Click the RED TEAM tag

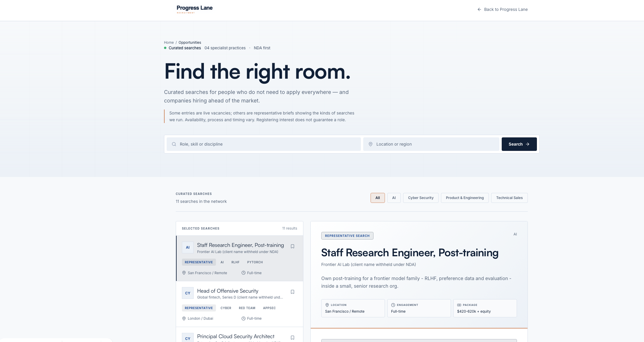[x=247, y=308]
